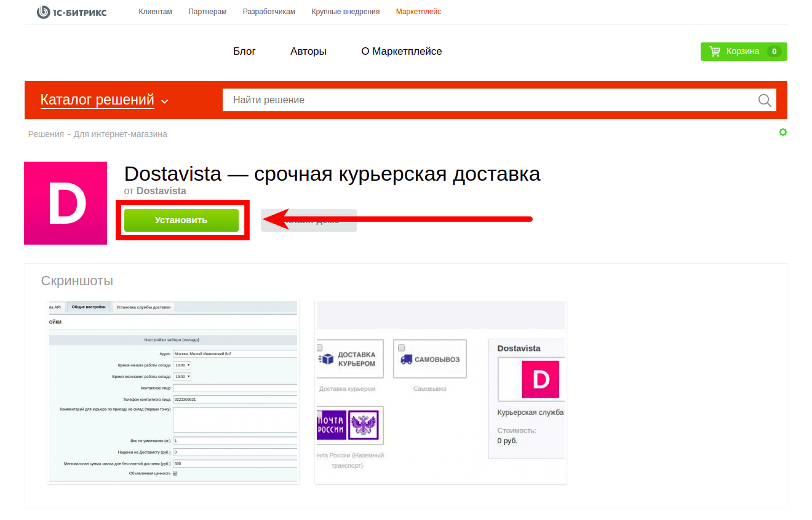This screenshot has width=812, height=520.
Task: Go to the Маркетплейс menu item
Action: [418, 12]
